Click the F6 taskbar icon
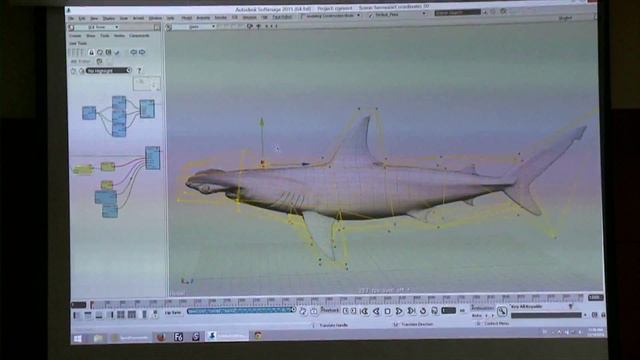Viewport: 640px width, 360px height. coord(178,337)
